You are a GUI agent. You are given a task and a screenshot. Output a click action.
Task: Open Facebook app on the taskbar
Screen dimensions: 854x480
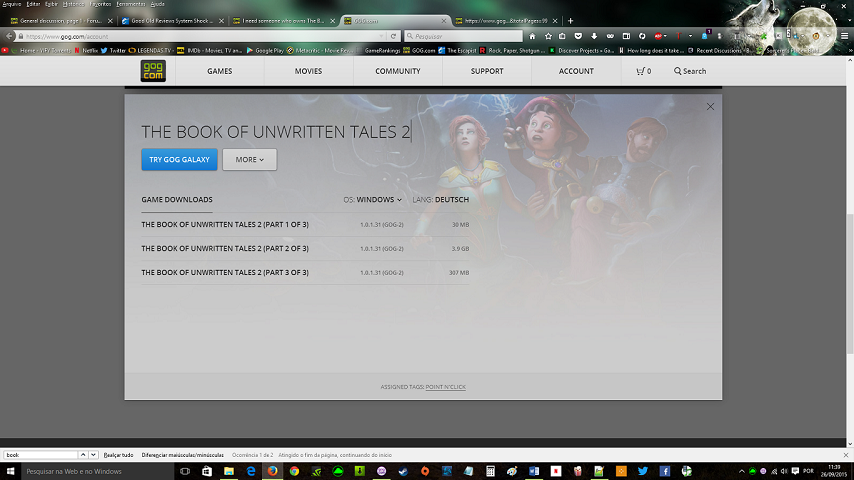click(664, 471)
